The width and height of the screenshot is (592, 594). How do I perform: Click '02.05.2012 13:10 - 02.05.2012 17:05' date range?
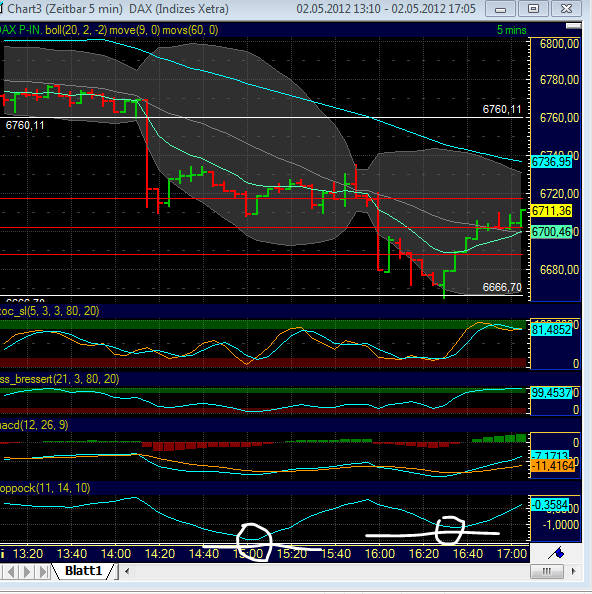pos(386,9)
